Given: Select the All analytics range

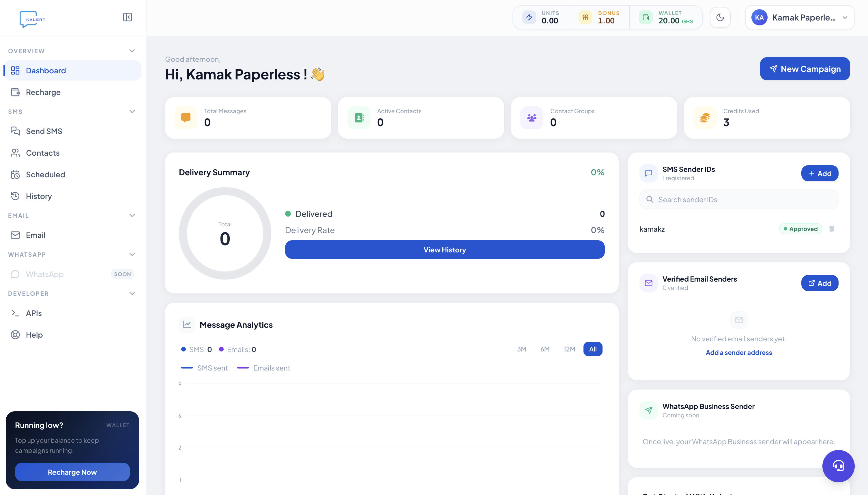Looking at the screenshot, I should tap(593, 349).
